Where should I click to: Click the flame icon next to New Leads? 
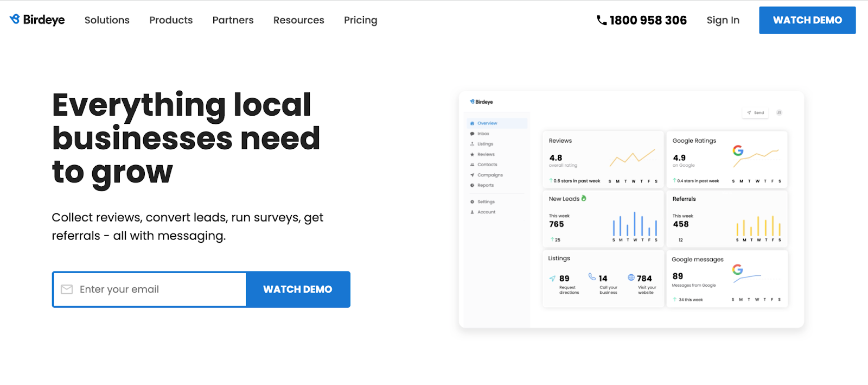(584, 198)
